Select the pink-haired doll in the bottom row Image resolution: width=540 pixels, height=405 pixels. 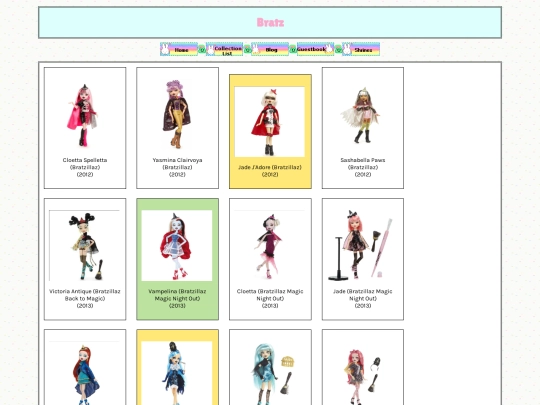click(362, 373)
